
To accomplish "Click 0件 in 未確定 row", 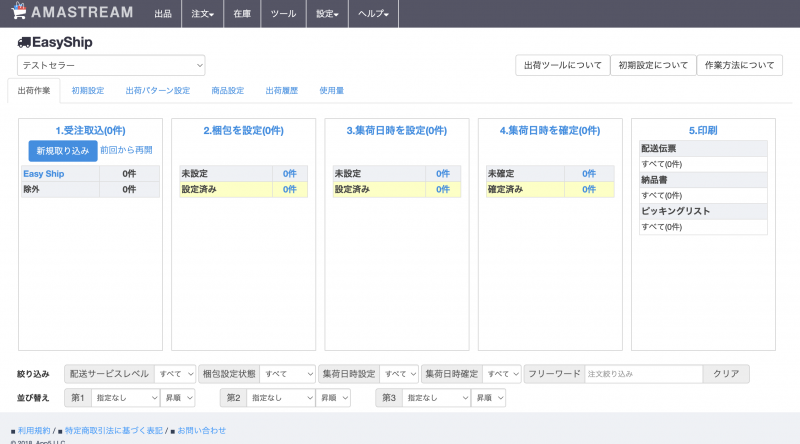I will pos(589,174).
